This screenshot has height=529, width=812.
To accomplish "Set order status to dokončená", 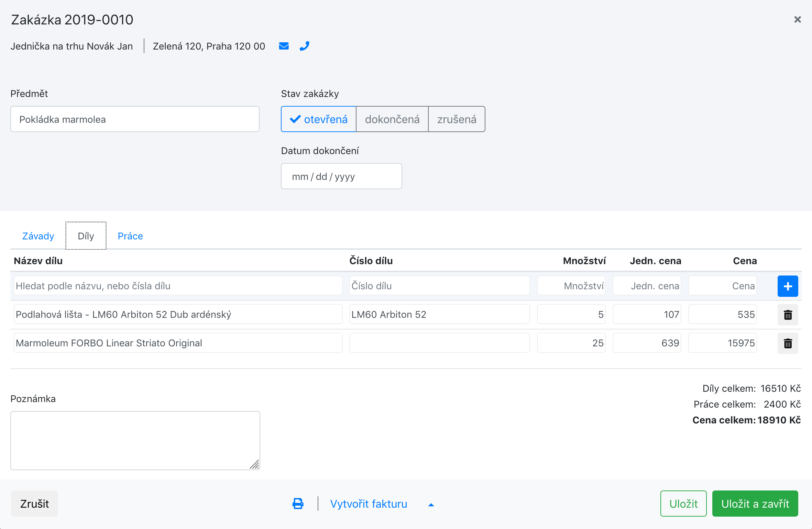I will (392, 119).
